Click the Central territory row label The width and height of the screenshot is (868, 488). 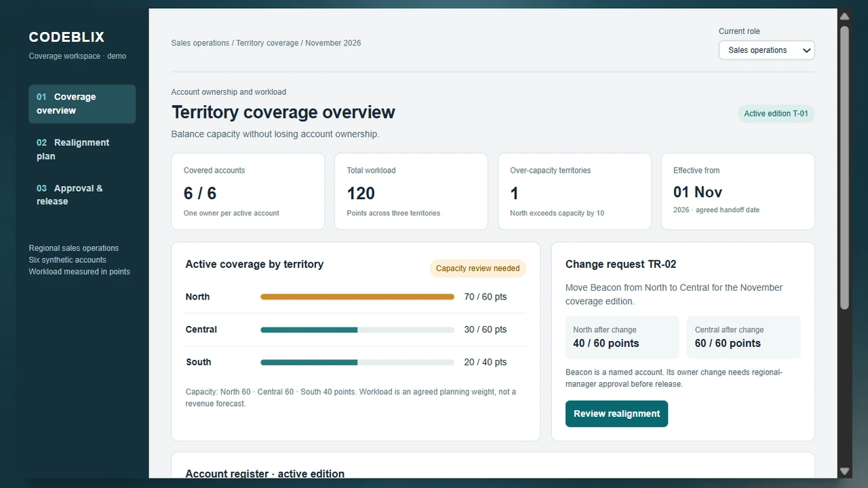pyautogui.click(x=201, y=329)
